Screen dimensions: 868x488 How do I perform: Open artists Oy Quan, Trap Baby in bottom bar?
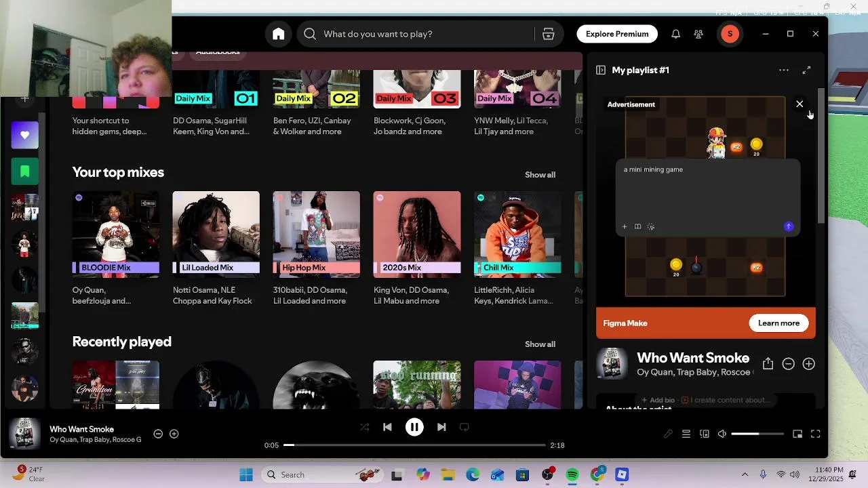tap(96, 440)
